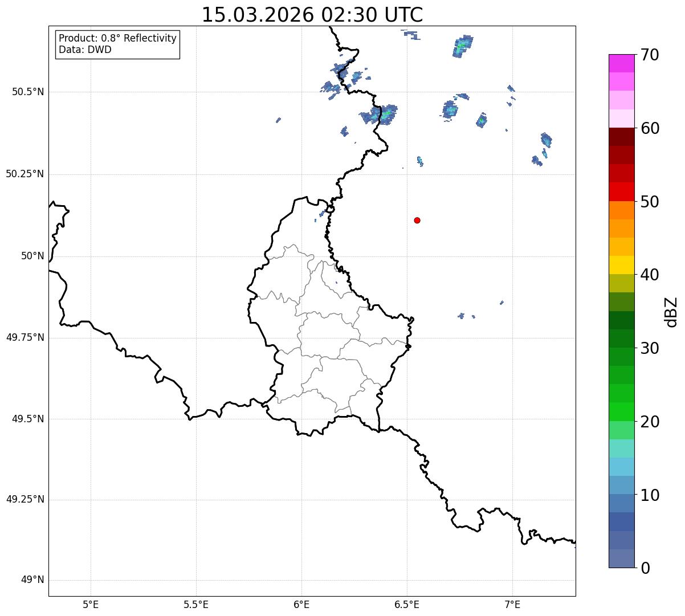Click the '5.5°E' longitude label
The width and height of the screenshot is (685, 616).
pyautogui.click(x=196, y=604)
